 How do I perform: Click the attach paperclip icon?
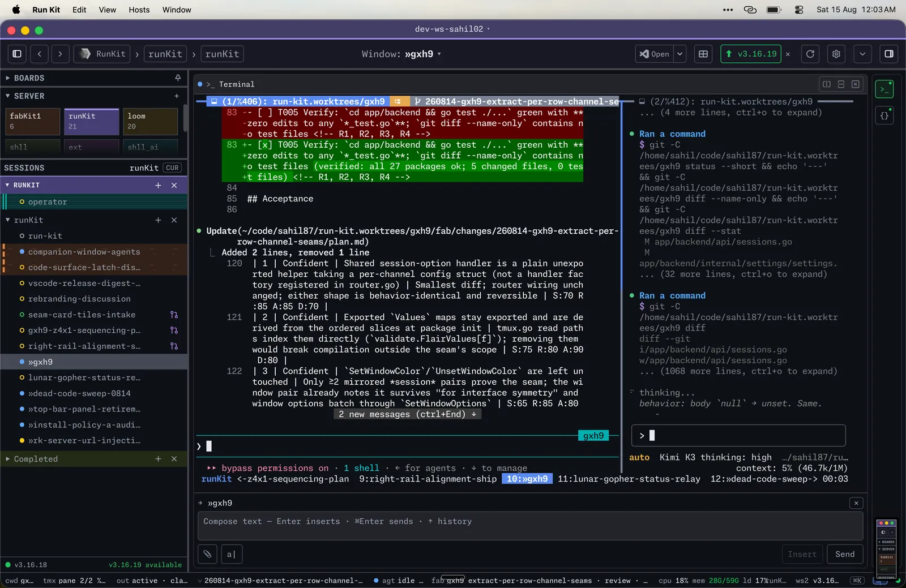pos(207,554)
